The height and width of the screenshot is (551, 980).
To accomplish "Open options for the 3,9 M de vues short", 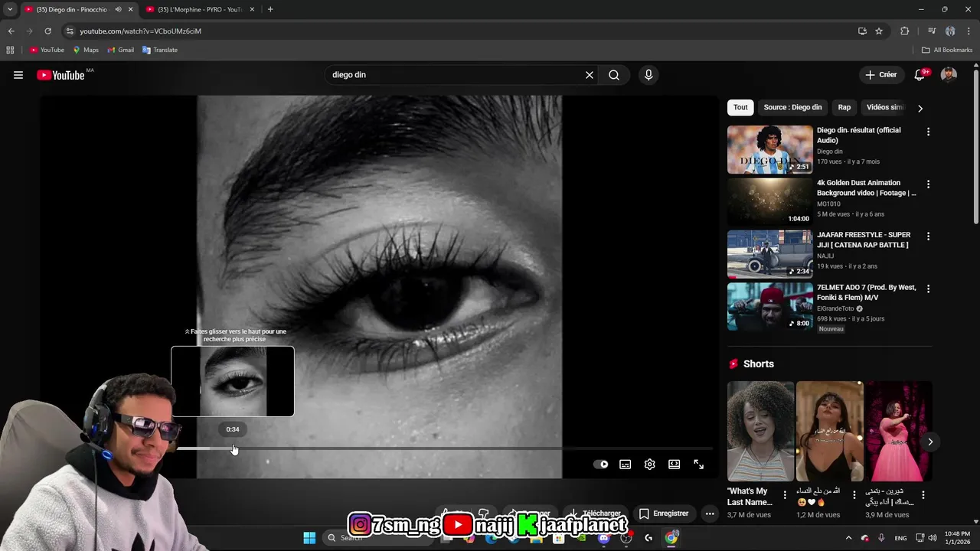I will point(923,495).
